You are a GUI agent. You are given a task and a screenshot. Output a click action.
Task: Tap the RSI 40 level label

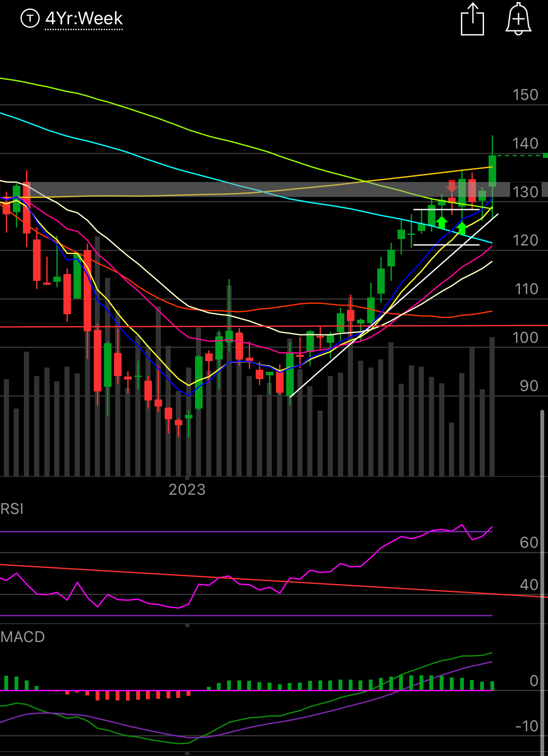(529, 585)
